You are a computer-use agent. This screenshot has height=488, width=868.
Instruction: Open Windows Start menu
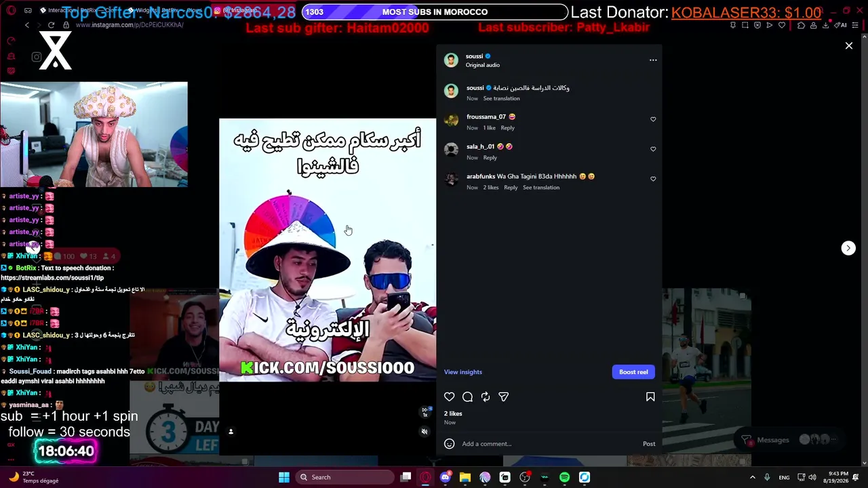click(284, 477)
